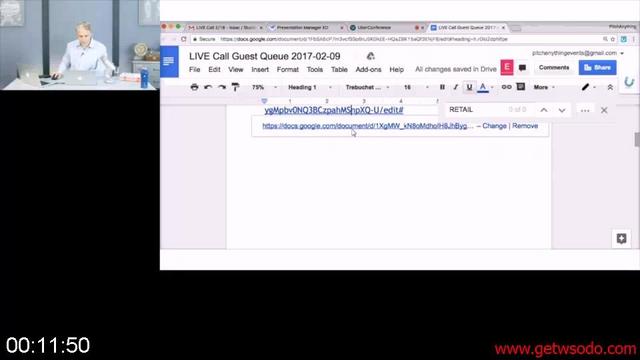This screenshot has width=640, height=360.
Task: Open the Help menu
Action: (396, 69)
